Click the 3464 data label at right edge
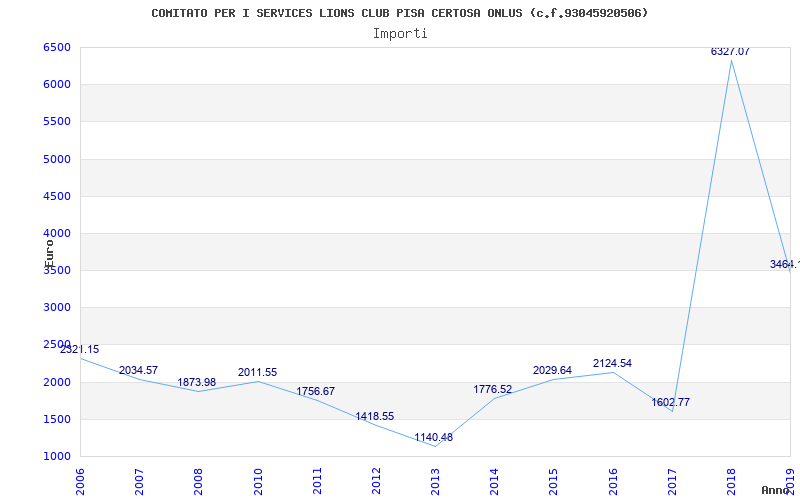The width and height of the screenshot is (800, 500). point(785,264)
